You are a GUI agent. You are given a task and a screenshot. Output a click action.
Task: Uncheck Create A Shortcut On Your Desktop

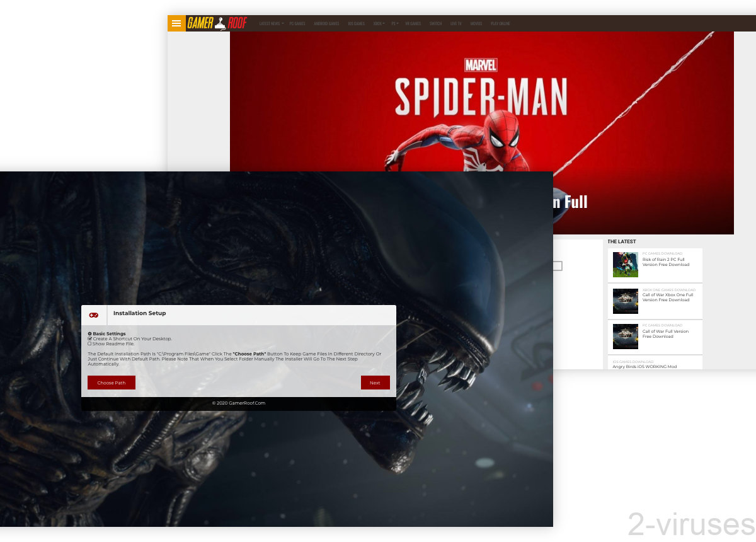(x=89, y=338)
